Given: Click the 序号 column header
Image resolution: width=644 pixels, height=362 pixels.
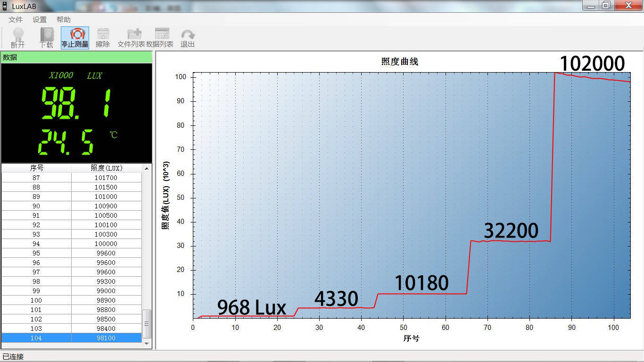Looking at the screenshot, I should (x=37, y=168).
